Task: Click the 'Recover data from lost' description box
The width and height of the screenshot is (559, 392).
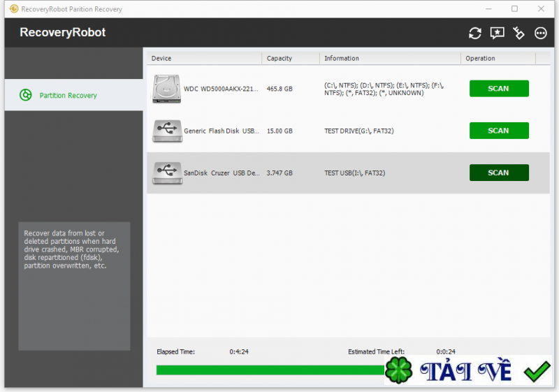Action: pos(74,286)
